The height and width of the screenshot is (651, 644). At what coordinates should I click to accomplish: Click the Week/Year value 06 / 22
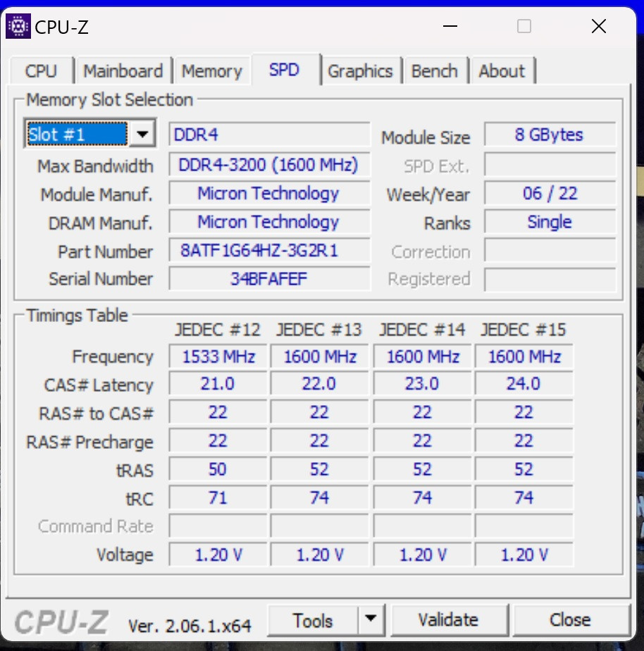coord(550,193)
